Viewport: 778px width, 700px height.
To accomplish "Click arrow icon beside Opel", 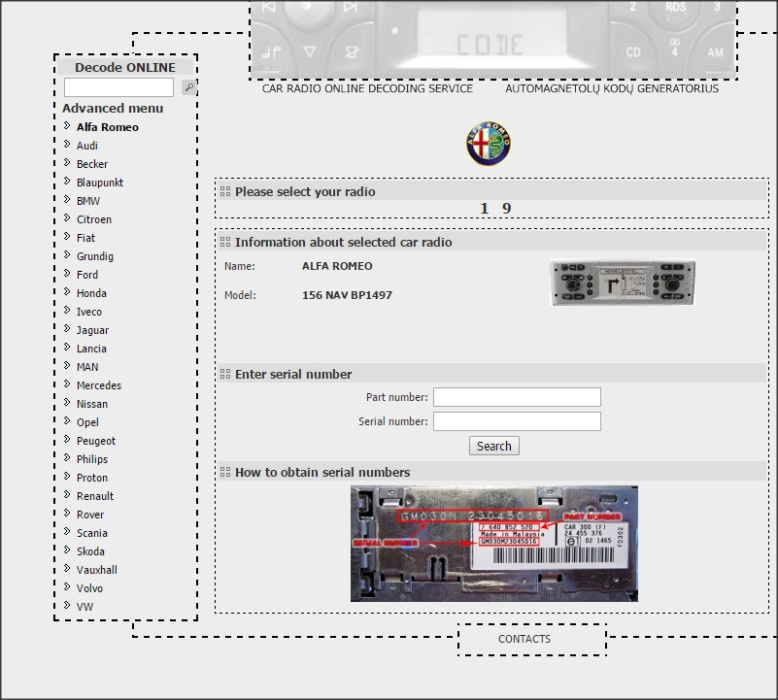I will (67, 420).
